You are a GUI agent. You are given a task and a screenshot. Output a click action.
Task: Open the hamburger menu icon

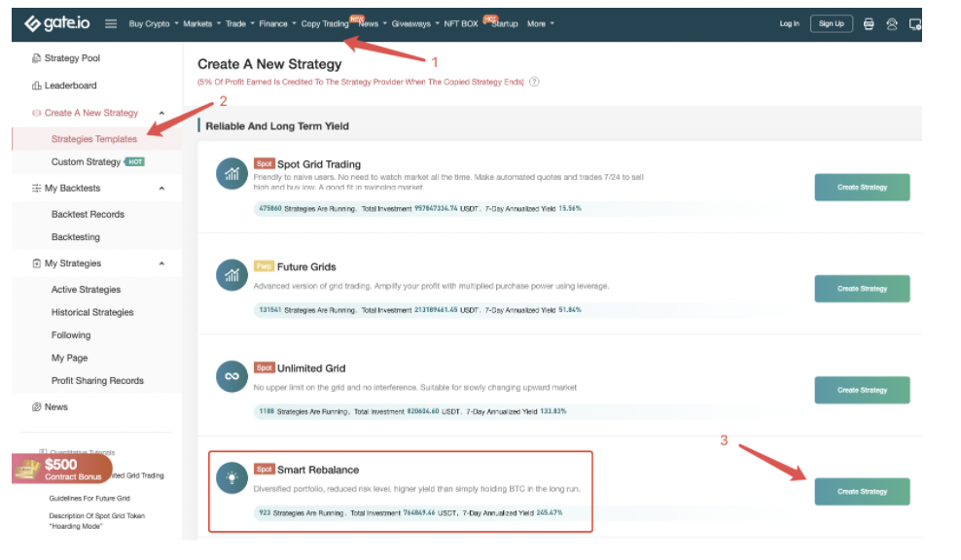point(111,24)
